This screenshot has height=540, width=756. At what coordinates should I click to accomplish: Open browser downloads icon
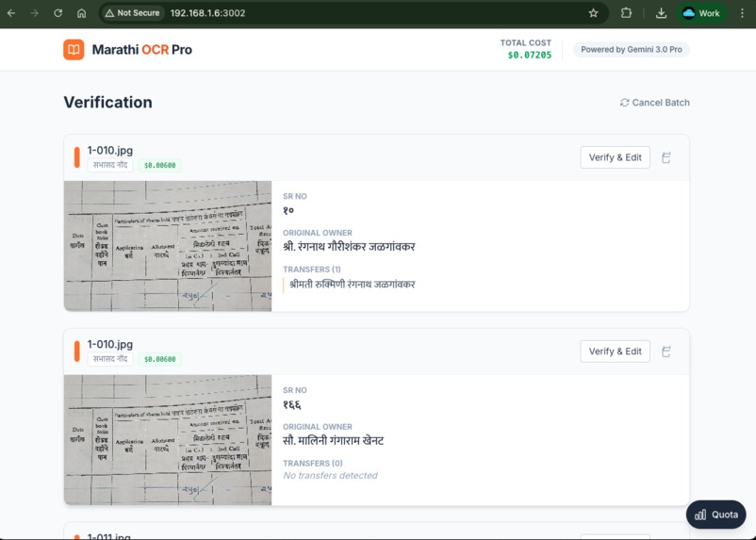[661, 13]
